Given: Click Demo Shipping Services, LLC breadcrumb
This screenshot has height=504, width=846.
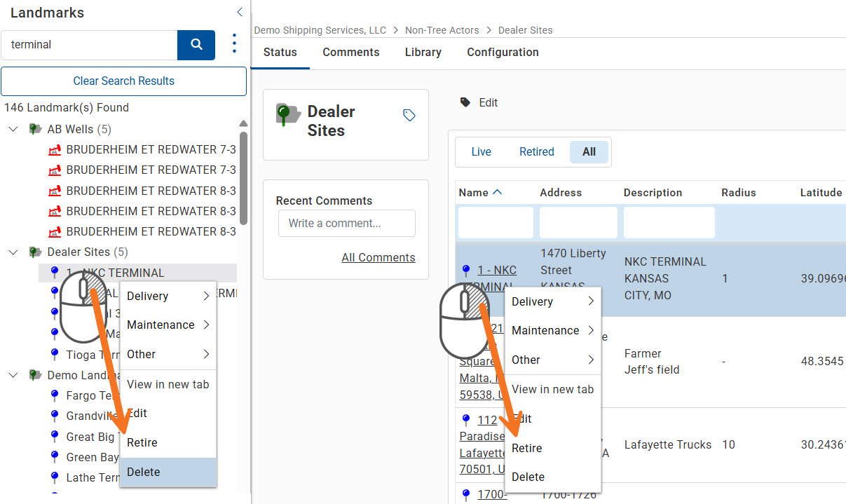Looking at the screenshot, I should click(320, 30).
